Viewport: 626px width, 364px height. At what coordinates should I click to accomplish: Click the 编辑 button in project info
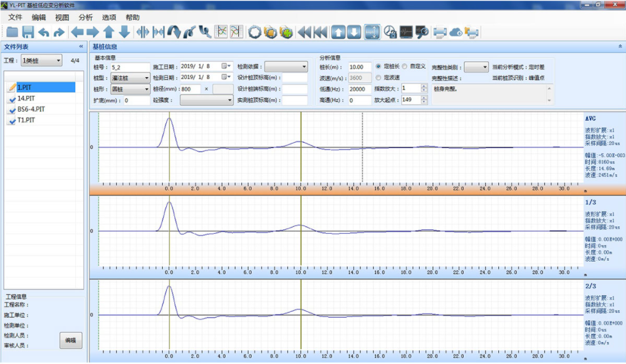click(71, 340)
